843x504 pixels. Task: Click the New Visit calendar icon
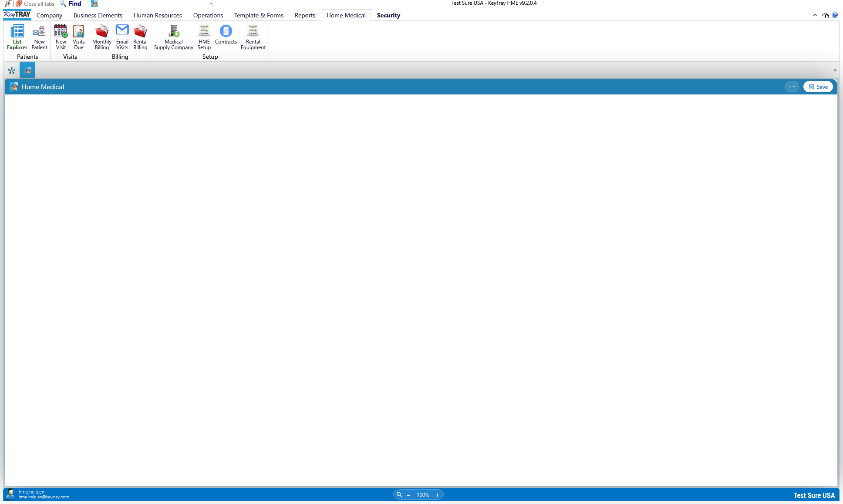pos(61,31)
